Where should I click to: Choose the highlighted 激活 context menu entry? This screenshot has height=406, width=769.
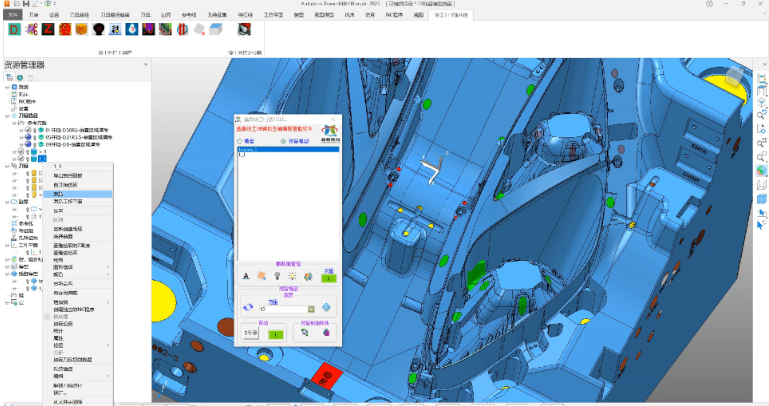tap(60, 194)
